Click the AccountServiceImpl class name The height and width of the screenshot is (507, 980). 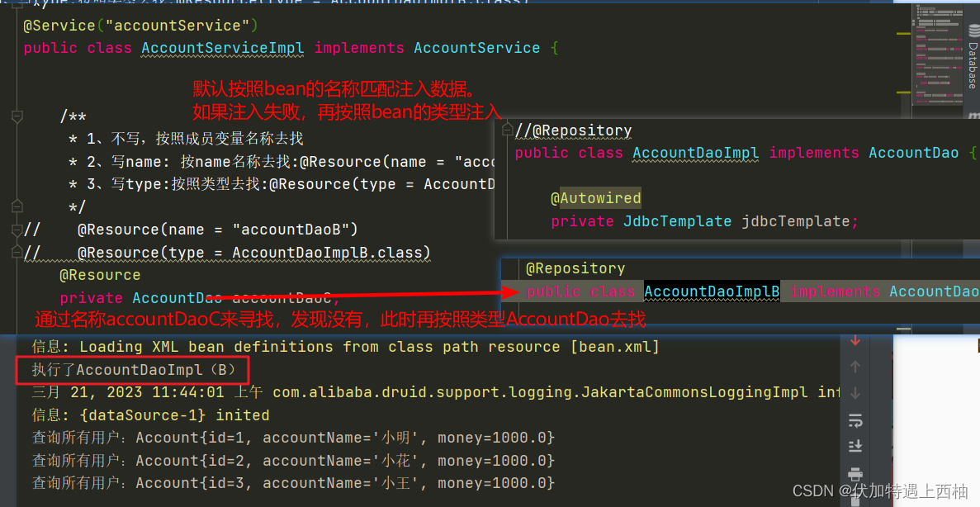[222, 48]
